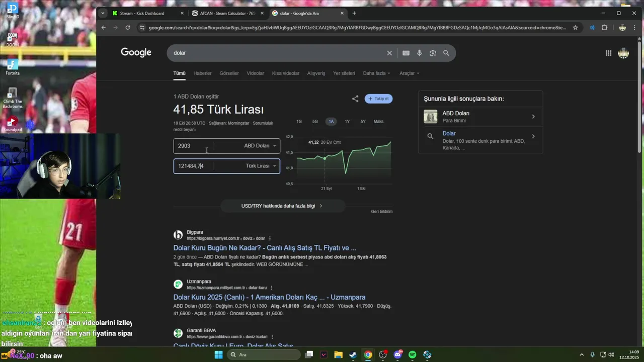Open more options for the Garanti BBVA result

[x=272, y=337]
